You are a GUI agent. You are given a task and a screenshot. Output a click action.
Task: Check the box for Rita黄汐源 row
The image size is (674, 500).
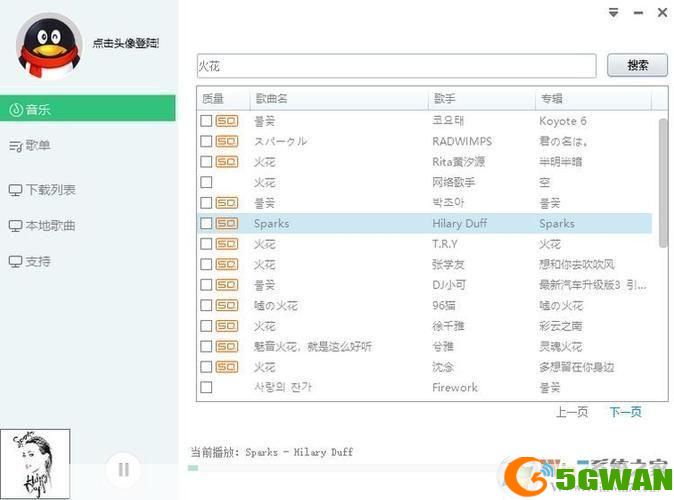(206, 162)
